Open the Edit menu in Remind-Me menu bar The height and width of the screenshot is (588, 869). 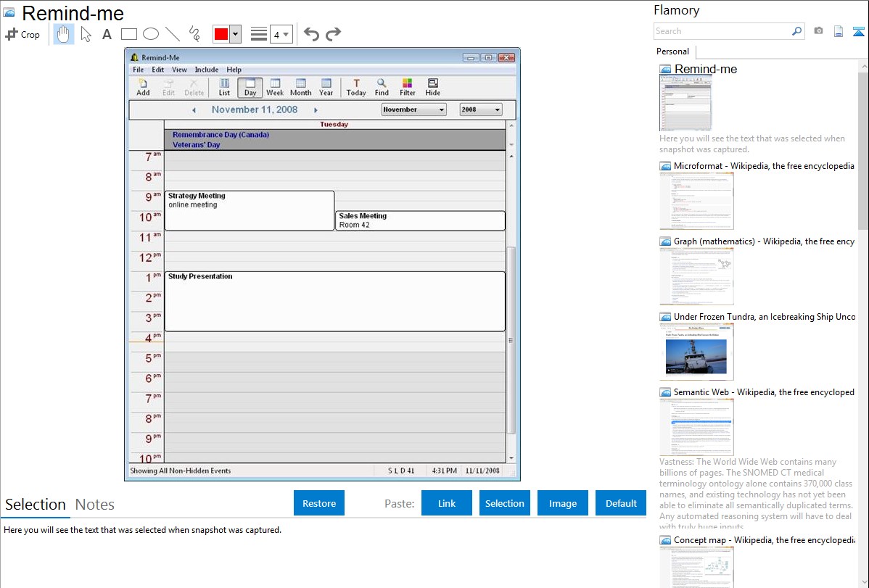[158, 70]
